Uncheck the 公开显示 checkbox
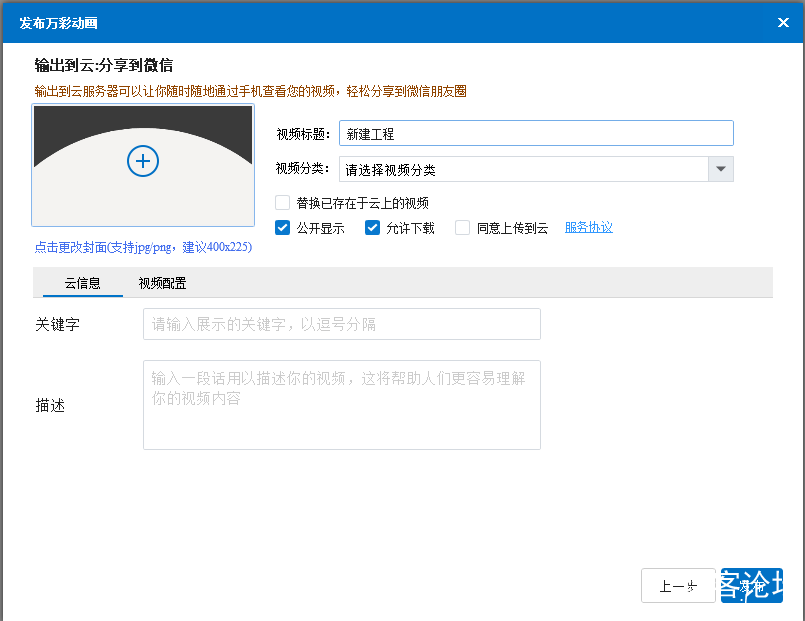805x621 pixels. (282, 228)
